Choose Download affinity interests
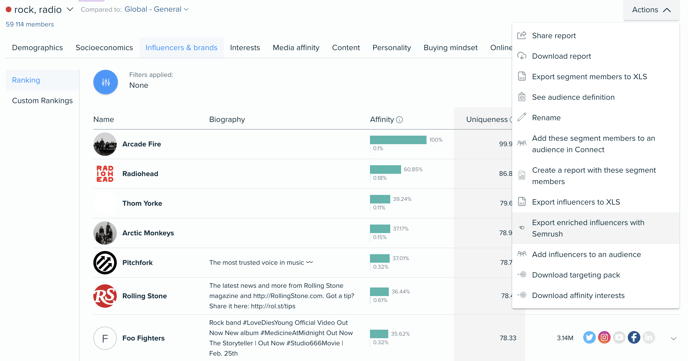Image resolution: width=688 pixels, height=361 pixels. (595, 295)
